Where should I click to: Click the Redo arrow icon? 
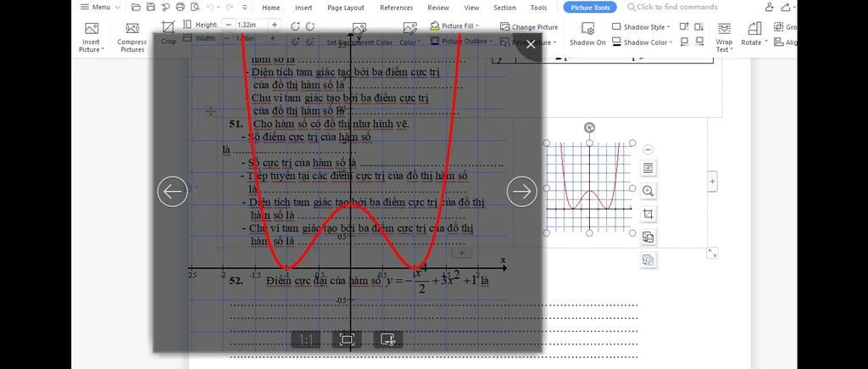pos(230,7)
